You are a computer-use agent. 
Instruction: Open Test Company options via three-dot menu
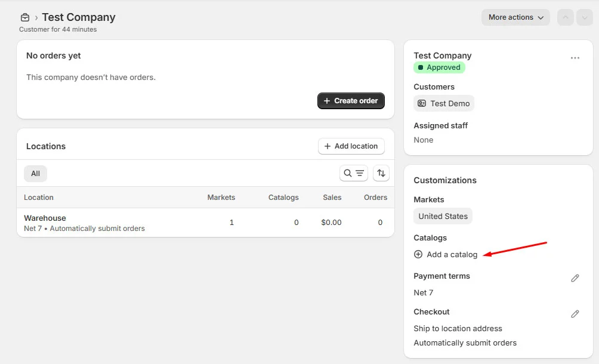pyautogui.click(x=575, y=57)
